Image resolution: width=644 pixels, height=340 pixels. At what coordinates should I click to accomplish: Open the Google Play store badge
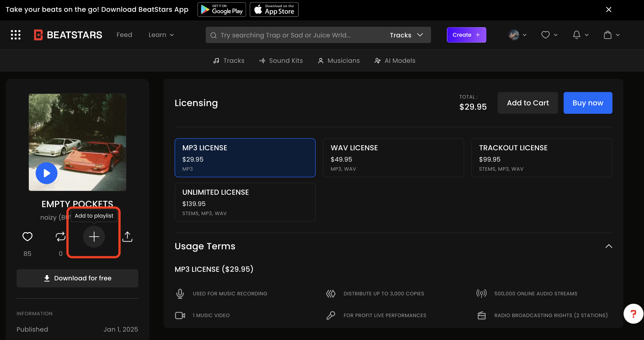[221, 10]
